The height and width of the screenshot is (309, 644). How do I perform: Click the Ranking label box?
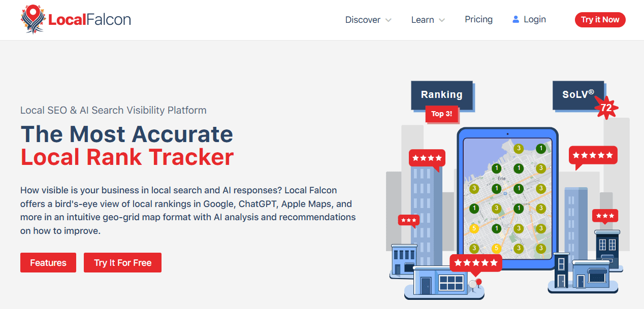tap(441, 95)
